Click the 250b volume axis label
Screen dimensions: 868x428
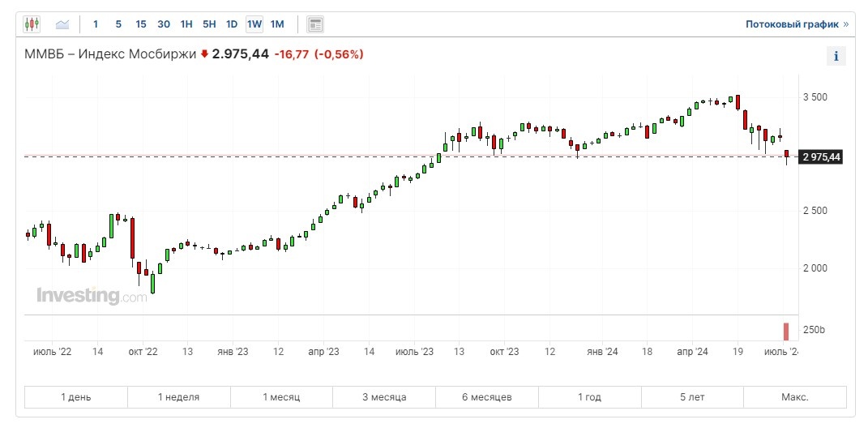814,330
